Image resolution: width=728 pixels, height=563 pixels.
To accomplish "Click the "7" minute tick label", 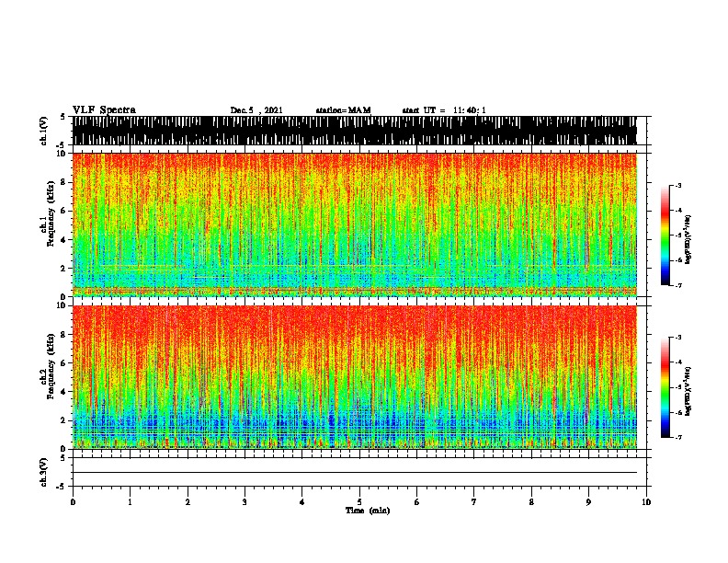I will pos(474,502).
